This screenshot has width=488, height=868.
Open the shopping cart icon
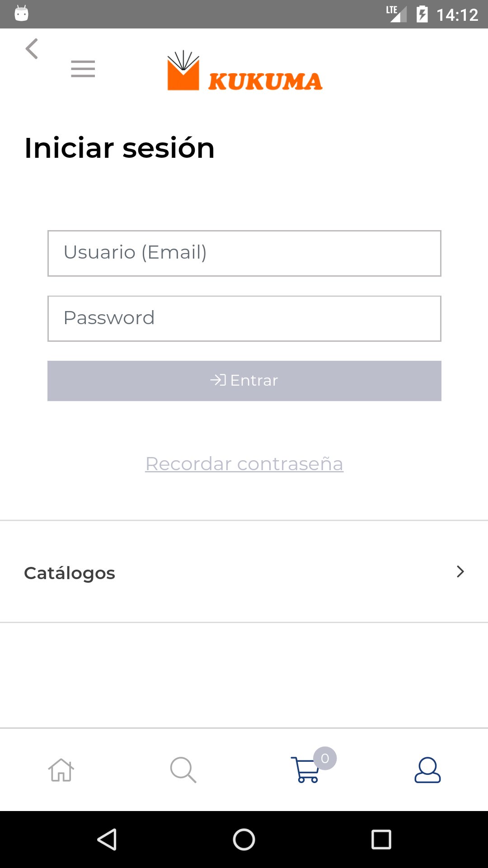pyautogui.click(x=305, y=770)
